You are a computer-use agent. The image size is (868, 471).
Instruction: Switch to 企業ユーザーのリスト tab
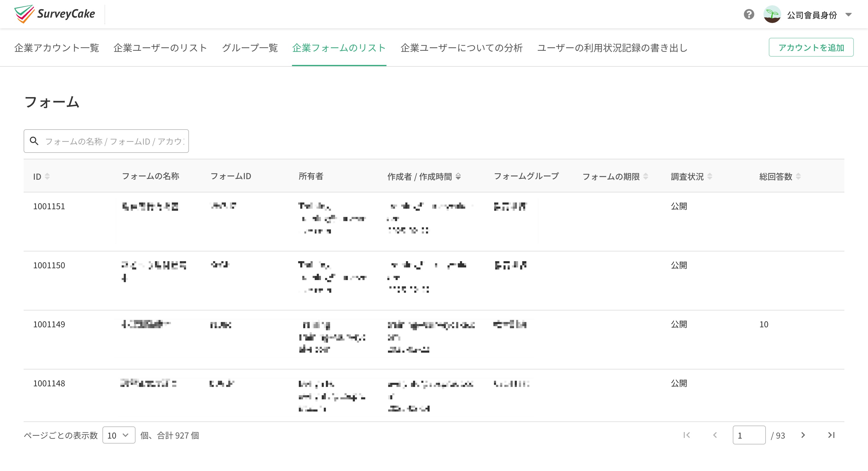point(160,48)
